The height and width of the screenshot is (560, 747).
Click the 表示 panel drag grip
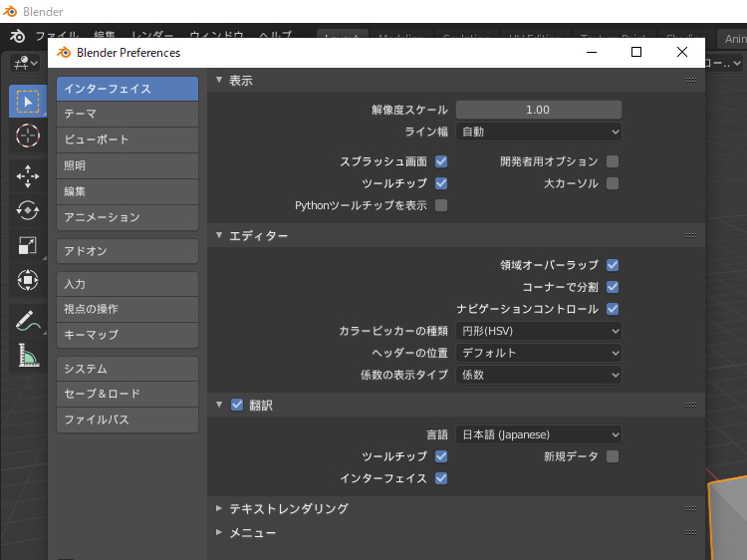(x=691, y=81)
